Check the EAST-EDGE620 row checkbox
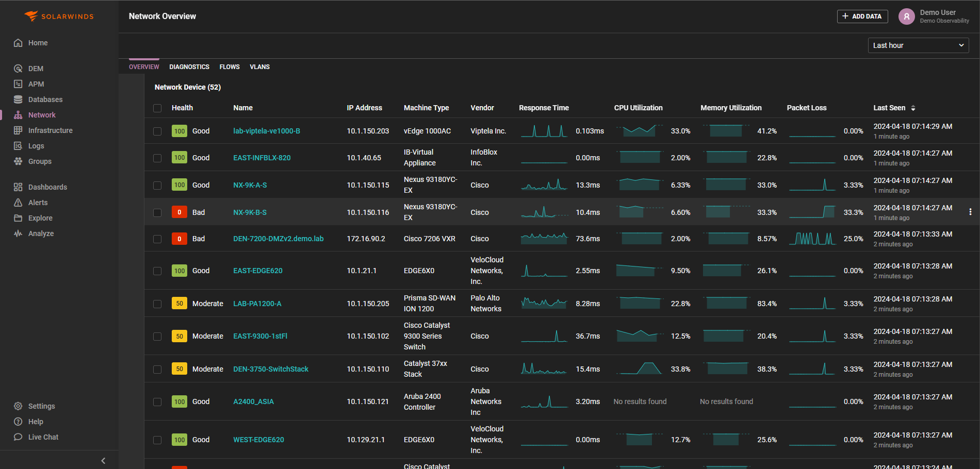 157,271
